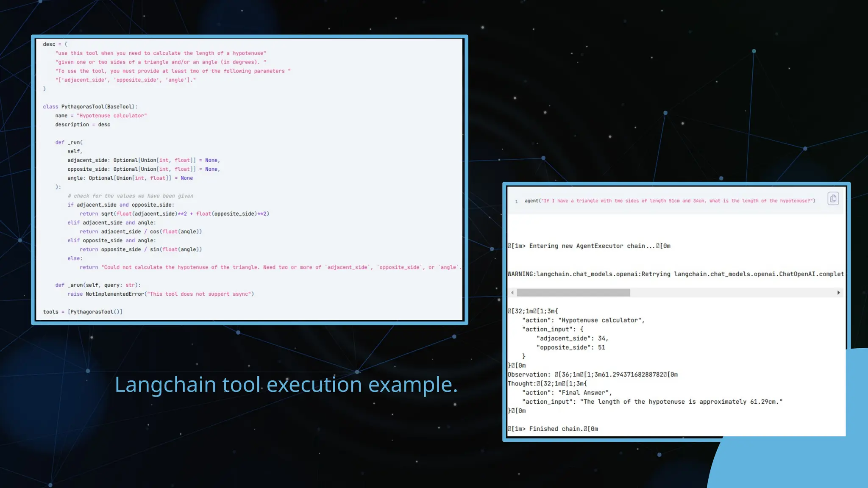Image resolution: width=868 pixels, height=488 pixels.
Task: Click the "adjacent_side": 34 output line
Action: tap(572, 338)
